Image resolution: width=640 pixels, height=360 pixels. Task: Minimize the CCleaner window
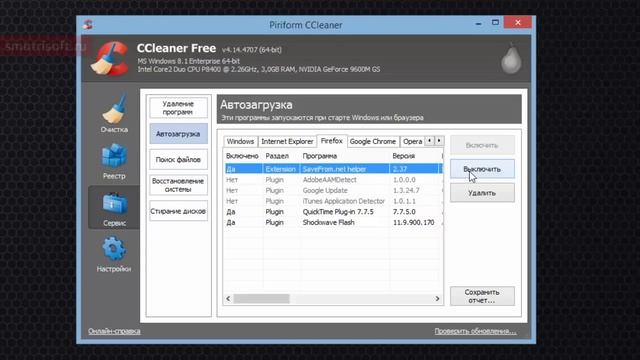pyautogui.click(x=478, y=24)
